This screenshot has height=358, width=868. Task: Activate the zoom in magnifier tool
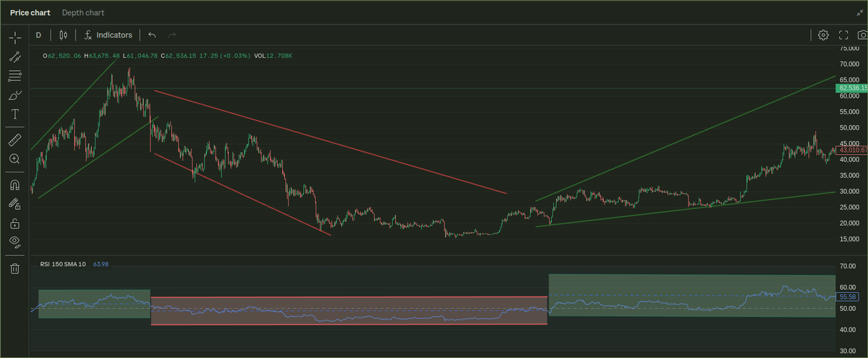14,158
